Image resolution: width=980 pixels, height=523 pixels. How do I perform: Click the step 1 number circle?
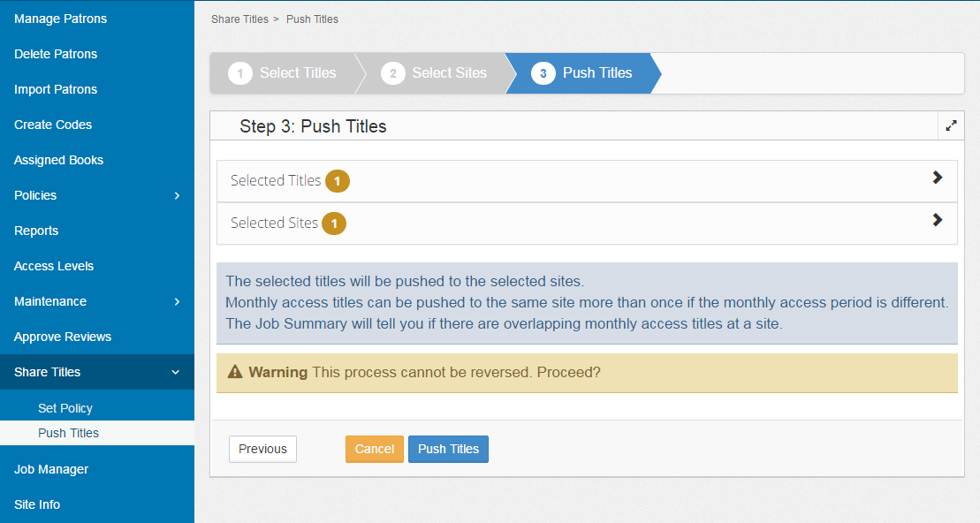[x=239, y=73]
